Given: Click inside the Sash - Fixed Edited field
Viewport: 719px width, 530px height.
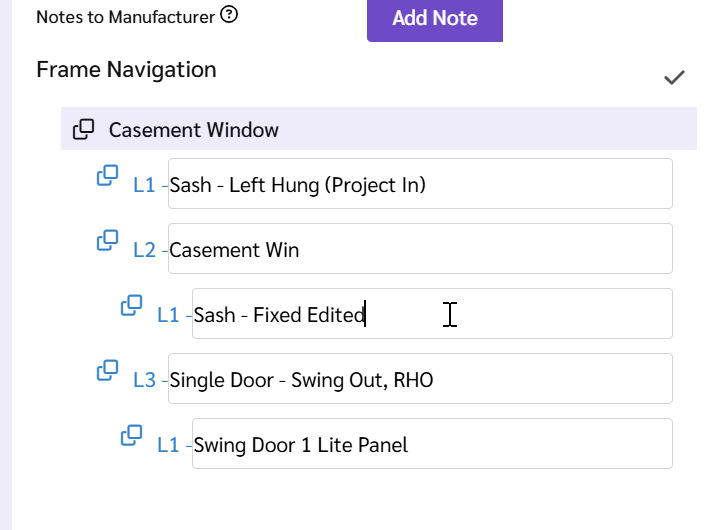Looking at the screenshot, I should coord(432,314).
